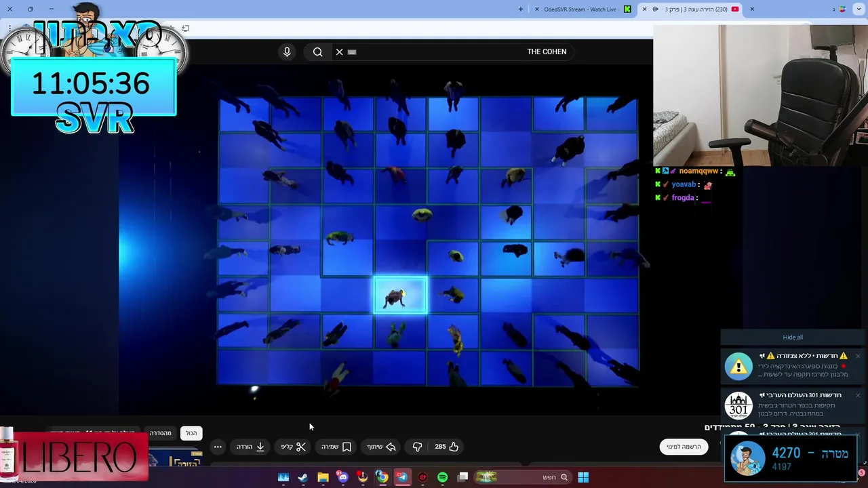This screenshot has height=488, width=868.
Task: Close the OdedSVR Stream tab
Action: pyautogui.click(x=537, y=9)
